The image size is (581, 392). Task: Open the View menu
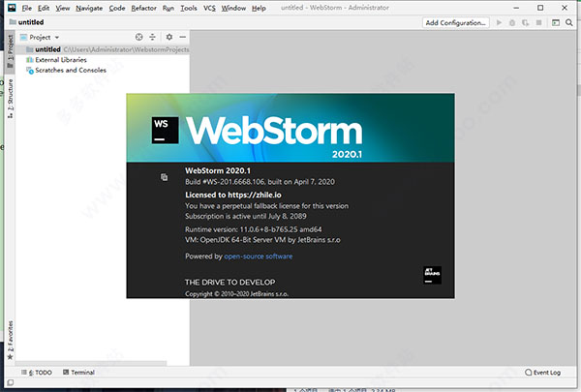(63, 8)
